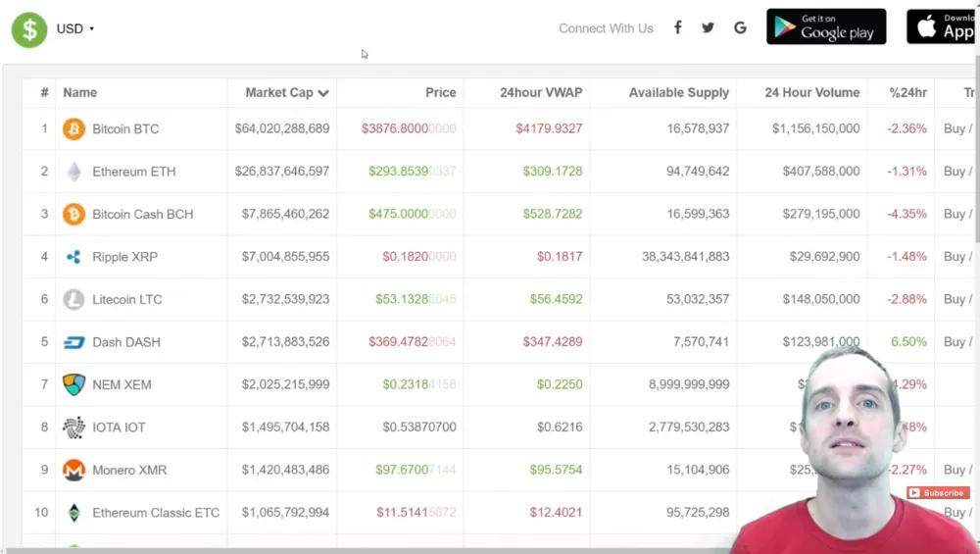Click Bitcoin volume $1,156,150,000
980x554 pixels.
[x=815, y=128]
